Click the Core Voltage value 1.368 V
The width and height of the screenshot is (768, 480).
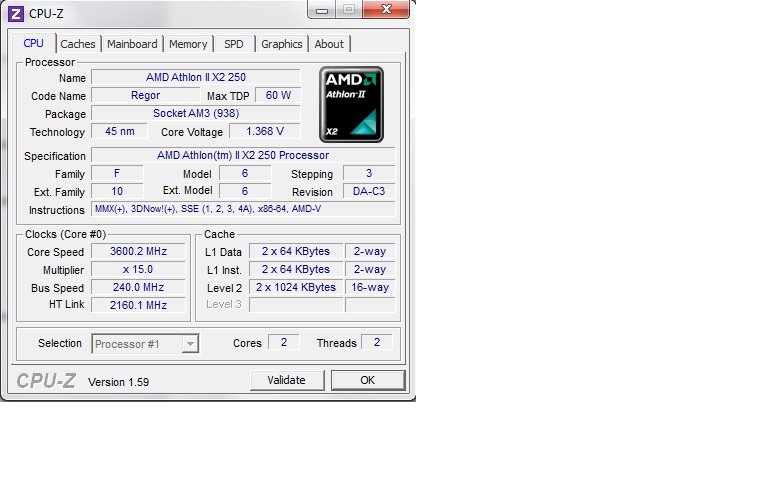265,131
